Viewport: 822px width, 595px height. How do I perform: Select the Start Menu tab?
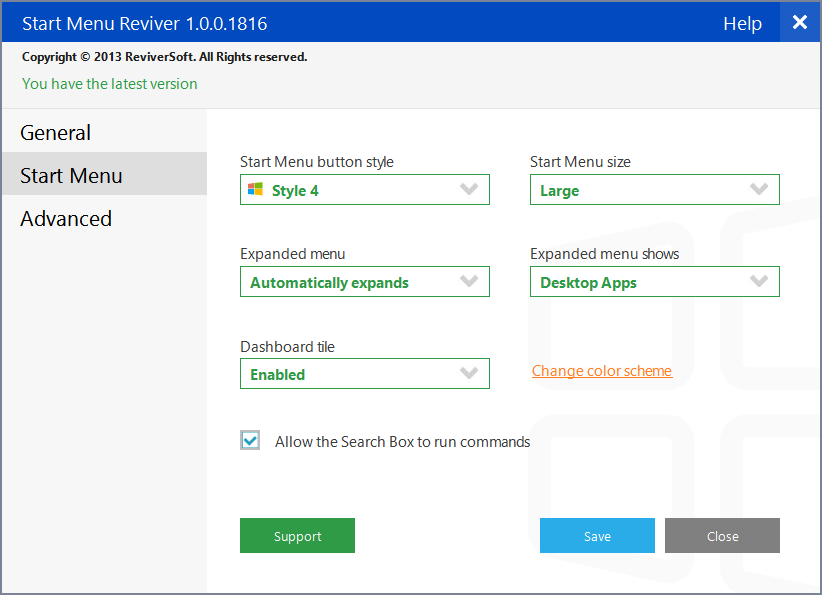105,175
